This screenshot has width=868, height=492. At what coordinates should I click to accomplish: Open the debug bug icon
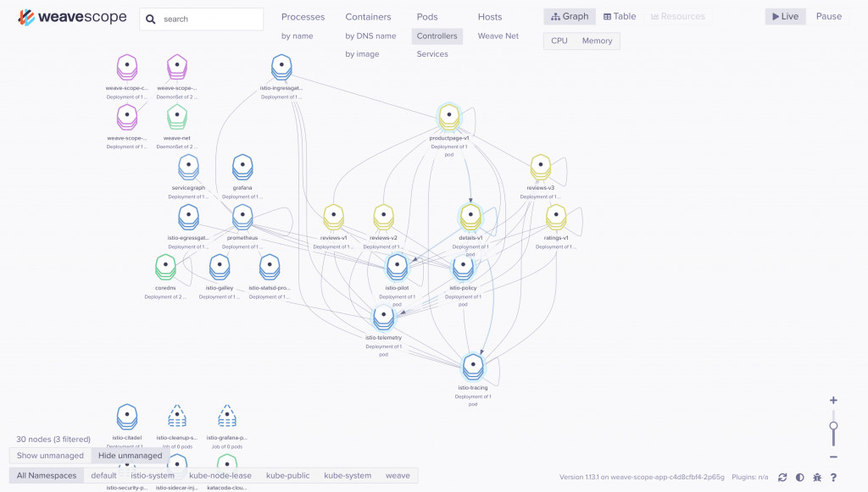(817, 477)
